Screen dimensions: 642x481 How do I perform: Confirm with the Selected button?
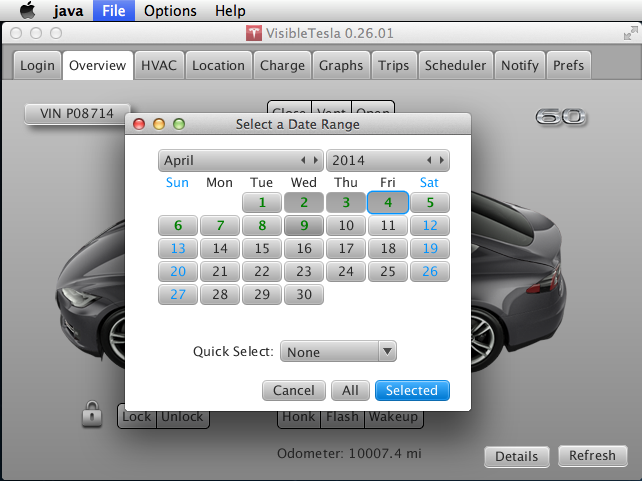(x=412, y=390)
